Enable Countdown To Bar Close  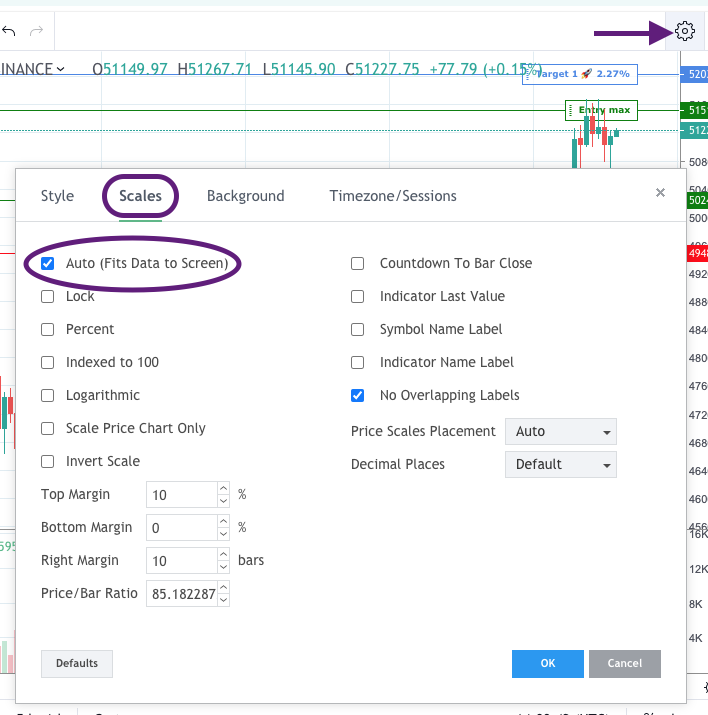click(x=357, y=264)
